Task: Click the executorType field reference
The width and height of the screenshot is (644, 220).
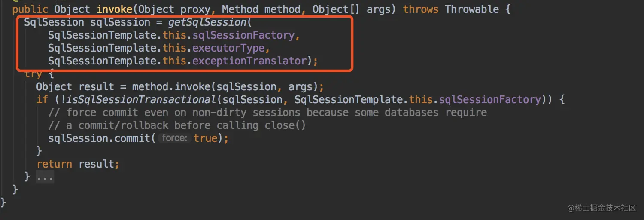Action: (x=228, y=48)
